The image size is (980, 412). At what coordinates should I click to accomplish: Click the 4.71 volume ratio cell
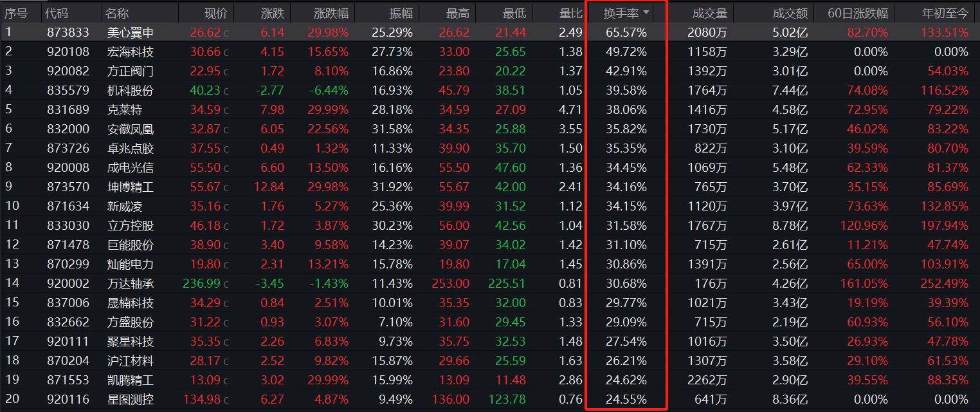pos(570,109)
